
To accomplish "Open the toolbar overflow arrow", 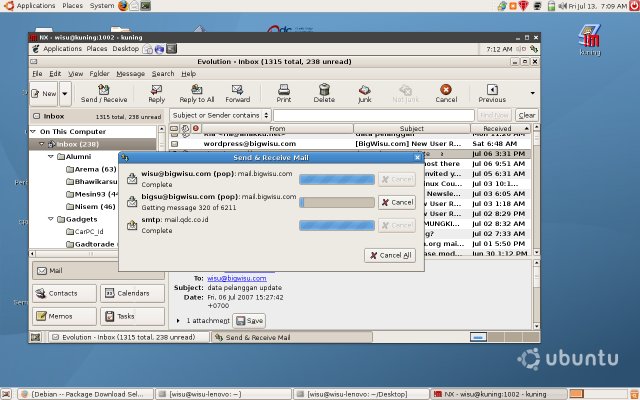I will click(x=532, y=93).
